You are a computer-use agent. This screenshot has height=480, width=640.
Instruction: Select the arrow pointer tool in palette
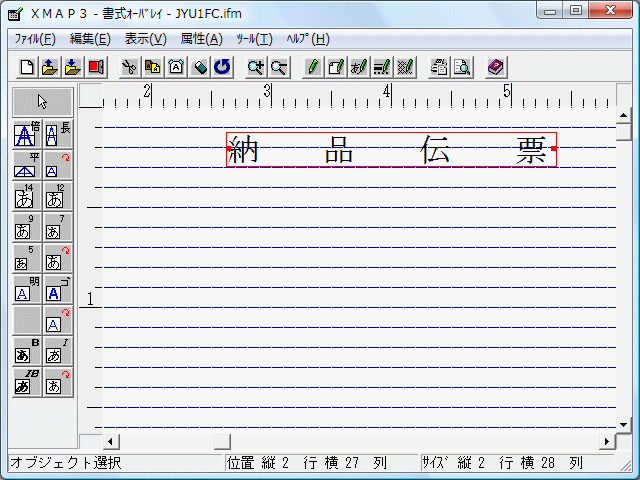tap(42, 102)
